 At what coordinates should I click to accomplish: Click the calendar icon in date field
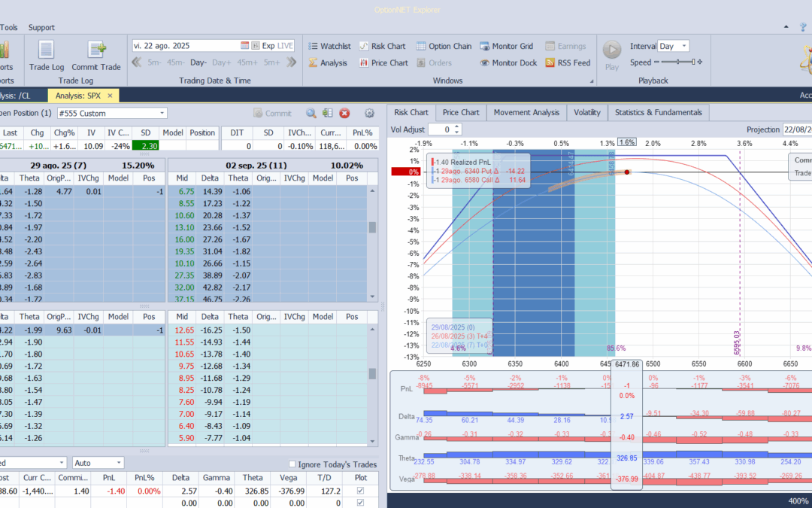tap(244, 46)
